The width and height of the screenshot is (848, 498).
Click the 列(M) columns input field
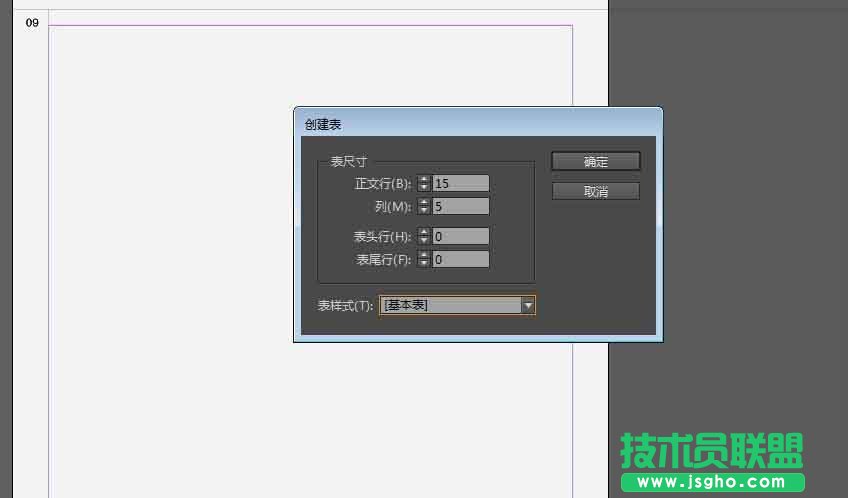460,206
